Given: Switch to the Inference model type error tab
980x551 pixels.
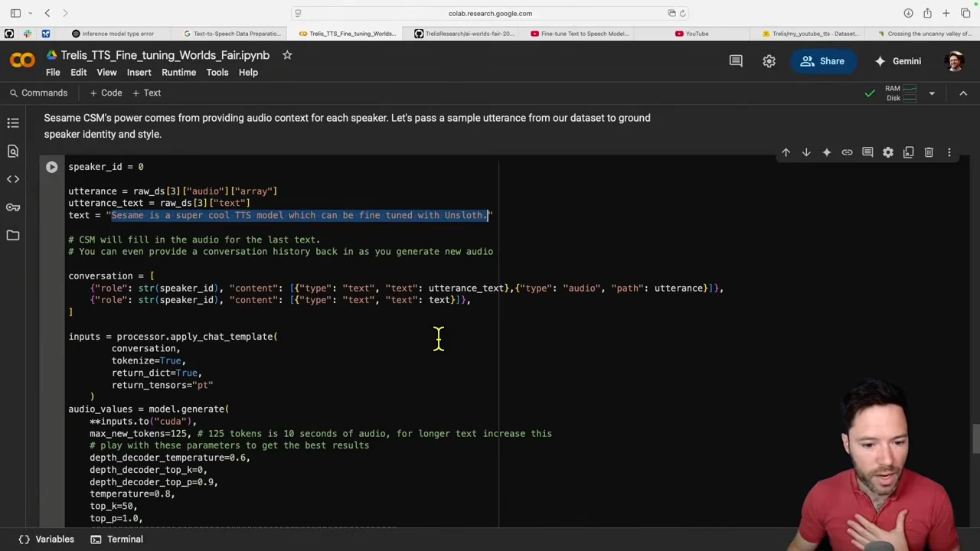Looking at the screenshot, I should pyautogui.click(x=113, y=34).
